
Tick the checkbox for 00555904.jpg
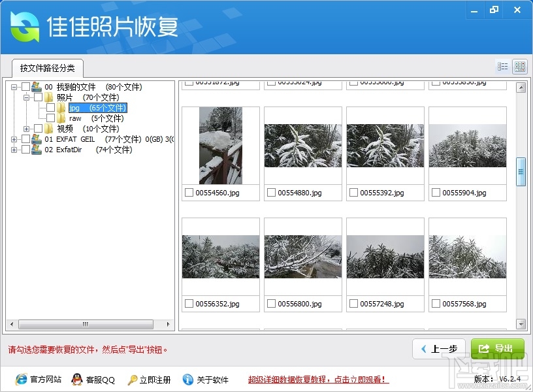click(436, 193)
